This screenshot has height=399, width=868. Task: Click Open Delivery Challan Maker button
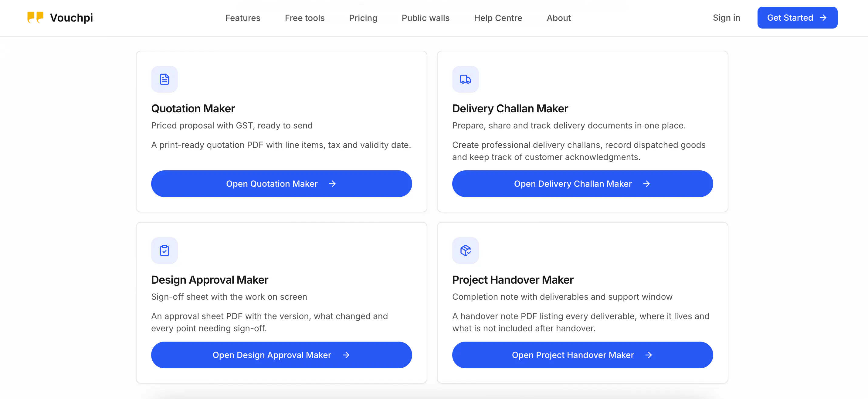582,184
